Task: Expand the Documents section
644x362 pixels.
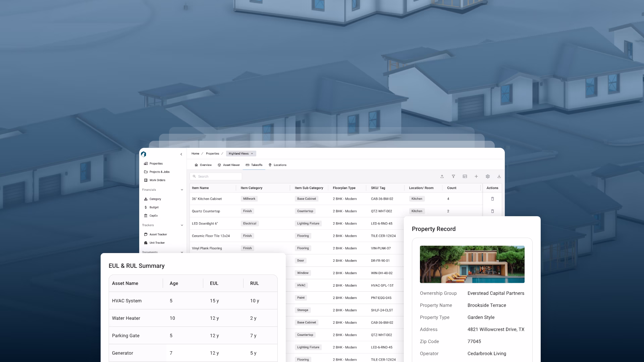Action: (x=181, y=252)
